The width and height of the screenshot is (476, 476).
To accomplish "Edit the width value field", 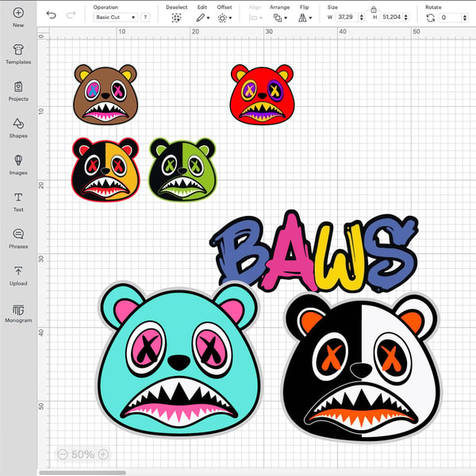I will click(x=347, y=17).
